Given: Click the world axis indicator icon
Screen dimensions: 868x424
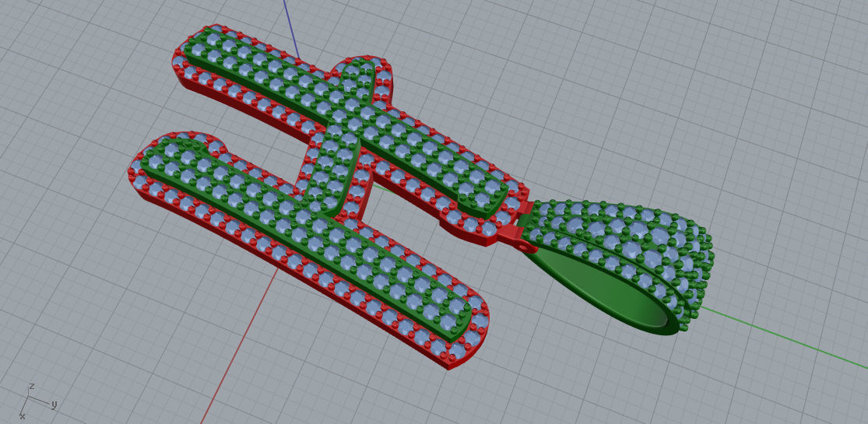Looking at the screenshot, I should pyautogui.click(x=37, y=400).
